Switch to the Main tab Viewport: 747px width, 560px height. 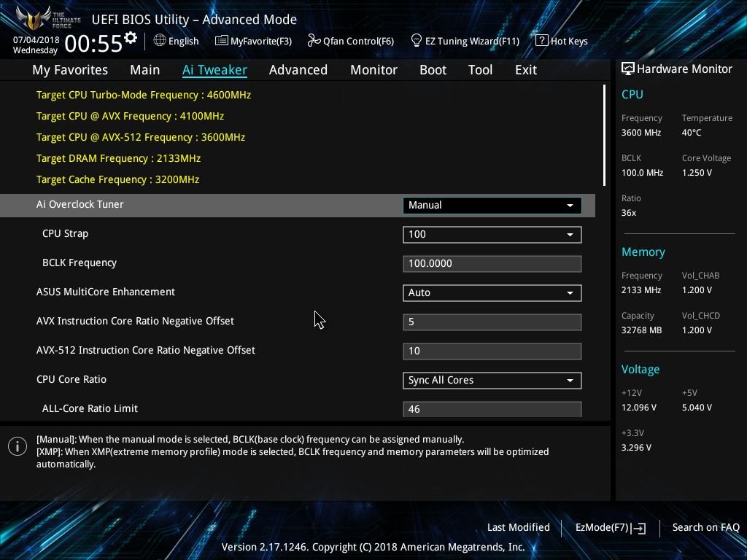coord(145,70)
